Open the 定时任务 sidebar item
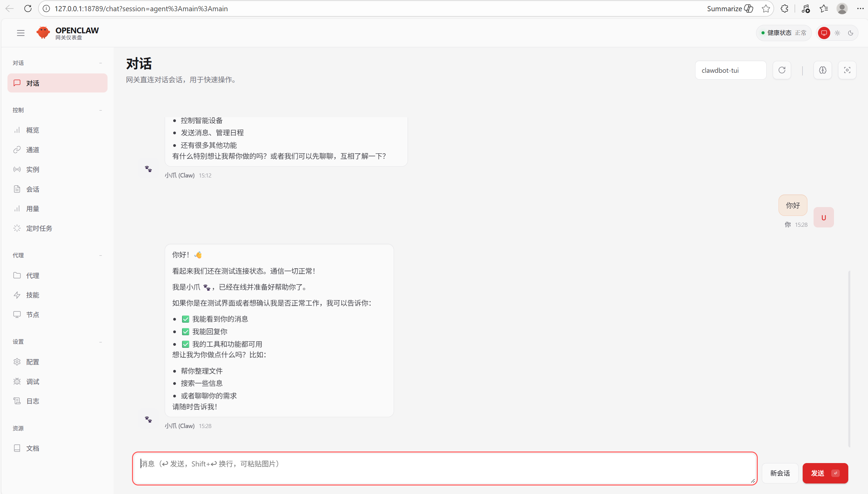This screenshot has height=494, width=868. [x=39, y=228]
